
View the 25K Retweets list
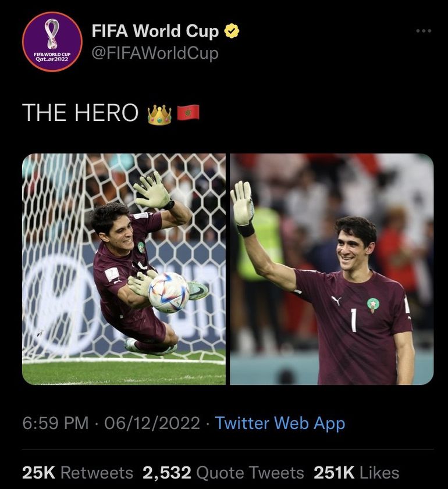77,473
